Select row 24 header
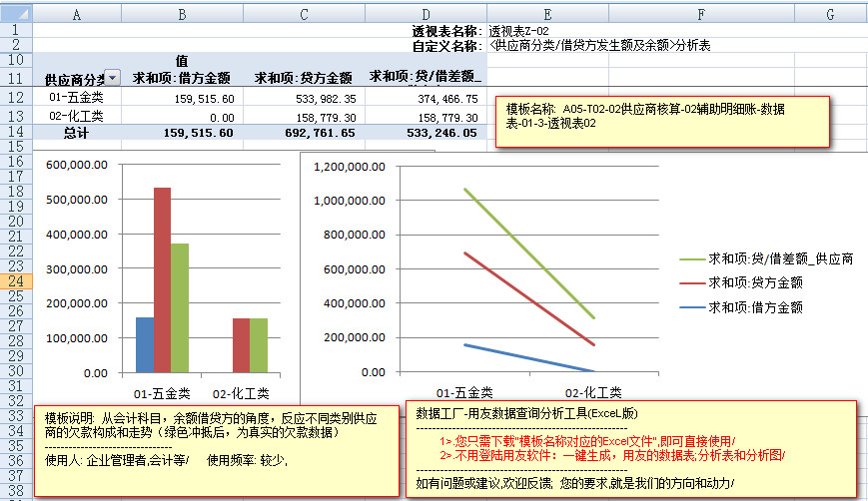The image size is (868, 501). click(x=16, y=281)
